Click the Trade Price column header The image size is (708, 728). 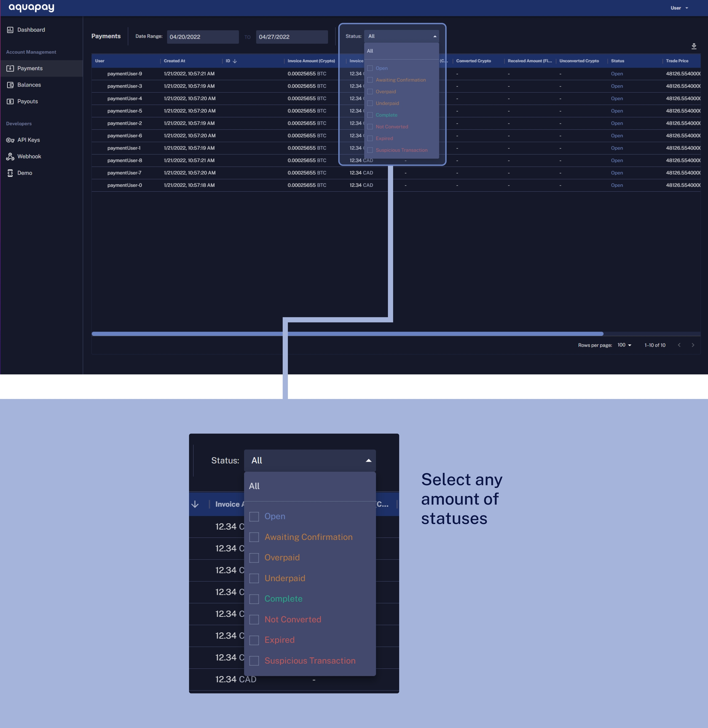pos(677,61)
